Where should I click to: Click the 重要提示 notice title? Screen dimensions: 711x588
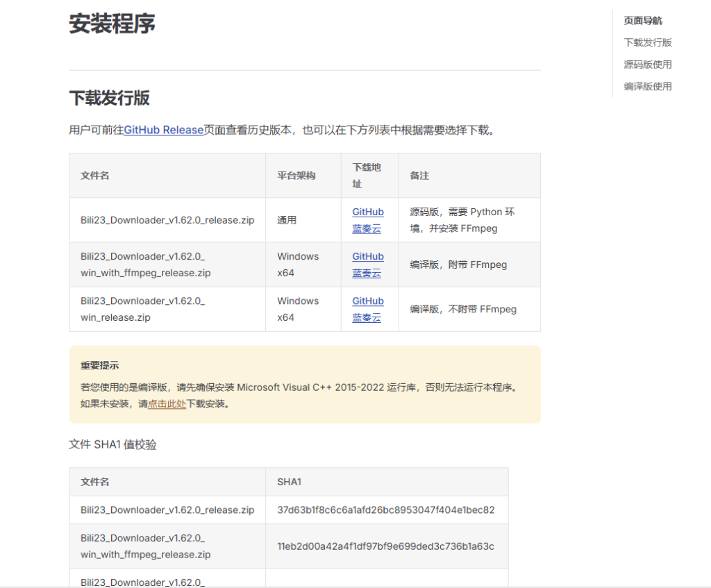100,365
